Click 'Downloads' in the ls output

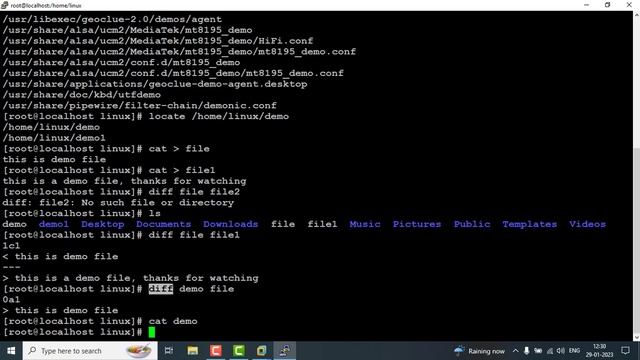(230, 224)
